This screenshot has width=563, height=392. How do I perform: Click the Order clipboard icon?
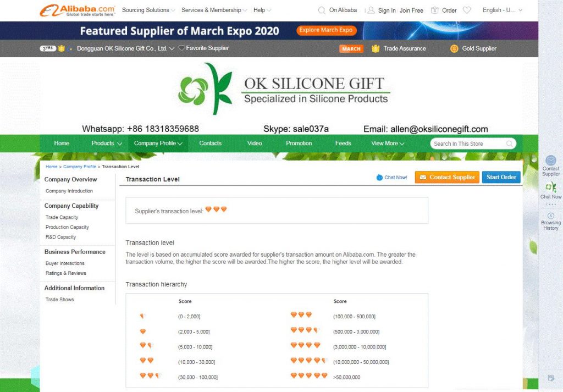tap(434, 10)
